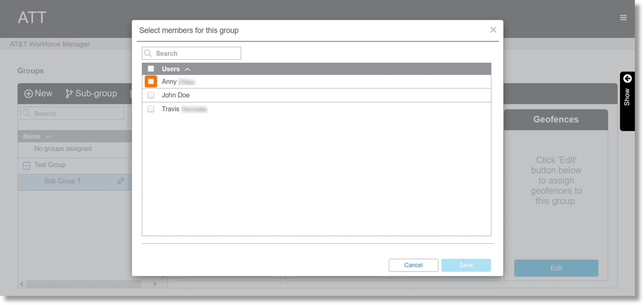This screenshot has width=644, height=305.
Task: Click the Geofences panel tab
Action: (x=556, y=119)
